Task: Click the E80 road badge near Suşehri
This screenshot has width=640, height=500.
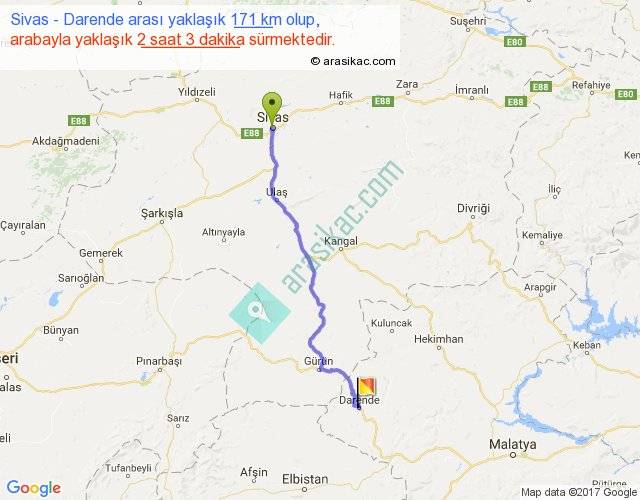Action: point(515,42)
